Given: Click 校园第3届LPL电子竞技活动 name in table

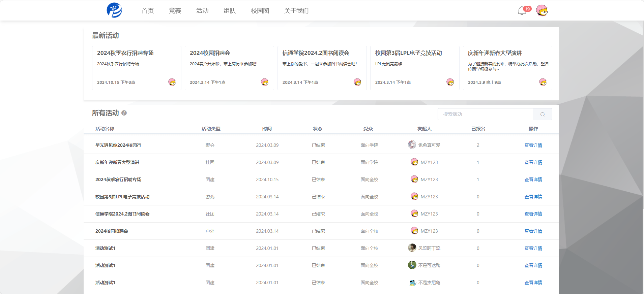Looking at the screenshot, I should point(122,197).
